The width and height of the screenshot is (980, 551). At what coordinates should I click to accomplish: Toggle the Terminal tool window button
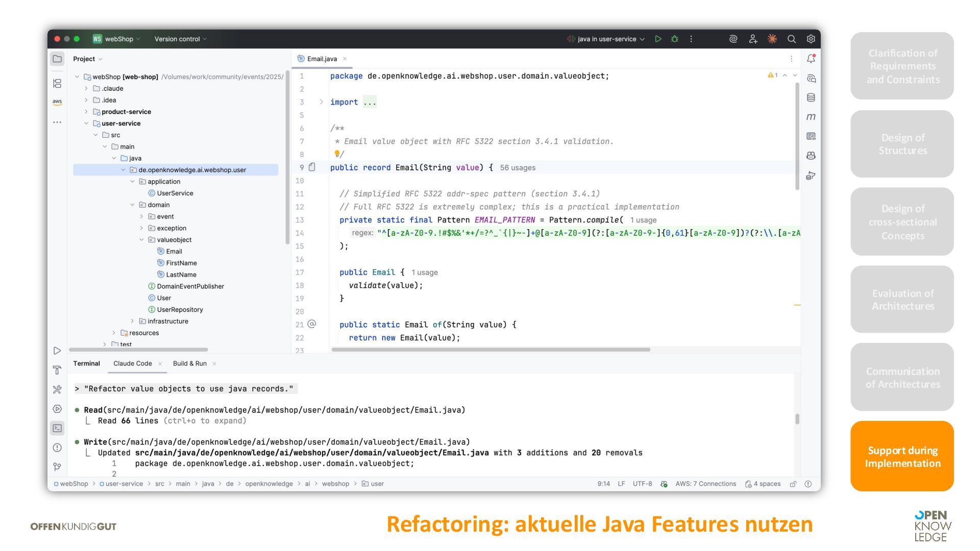(x=57, y=428)
